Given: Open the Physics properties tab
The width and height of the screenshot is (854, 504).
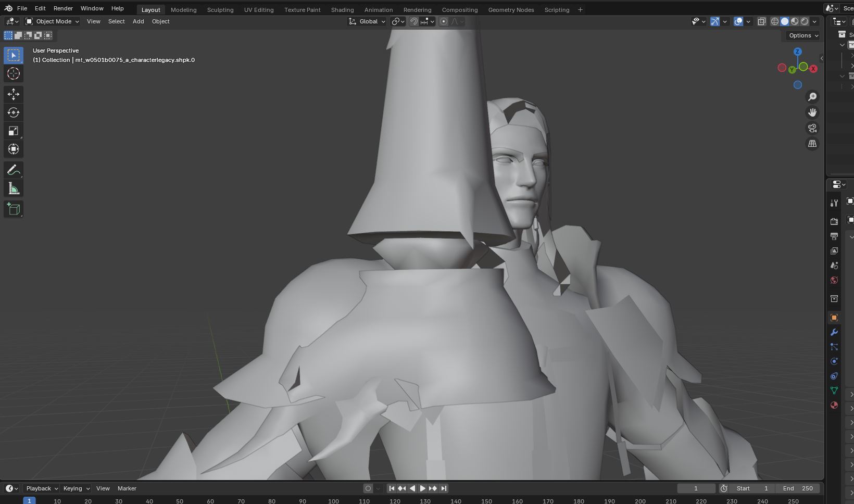Looking at the screenshot, I should [x=834, y=361].
